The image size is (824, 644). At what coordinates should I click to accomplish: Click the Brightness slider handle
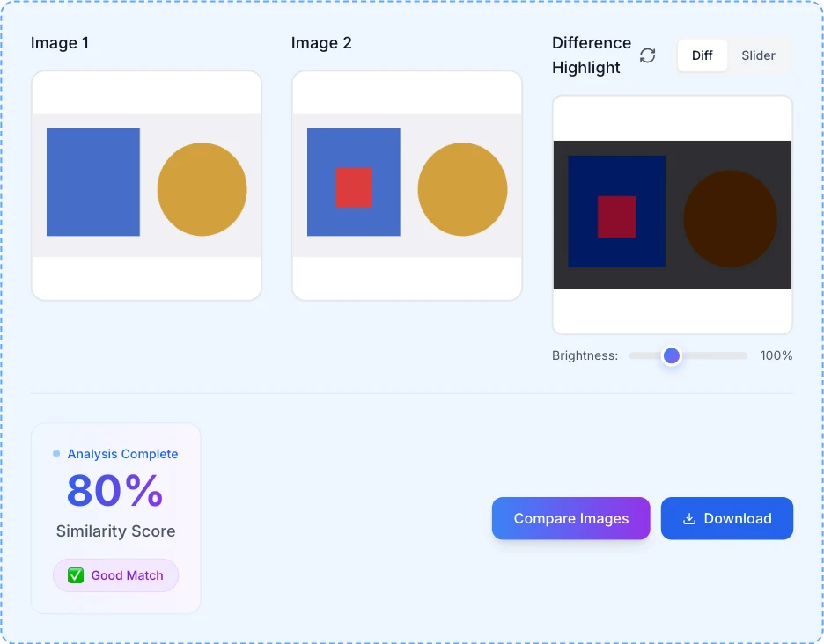pos(671,355)
